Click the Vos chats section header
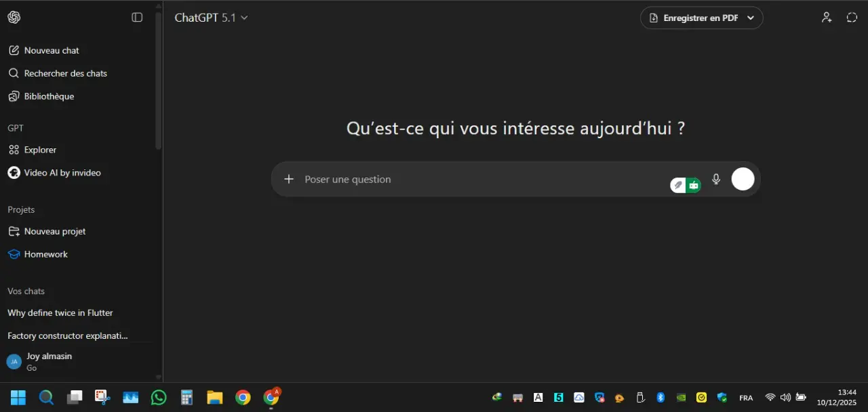This screenshot has width=868, height=412. (x=26, y=291)
